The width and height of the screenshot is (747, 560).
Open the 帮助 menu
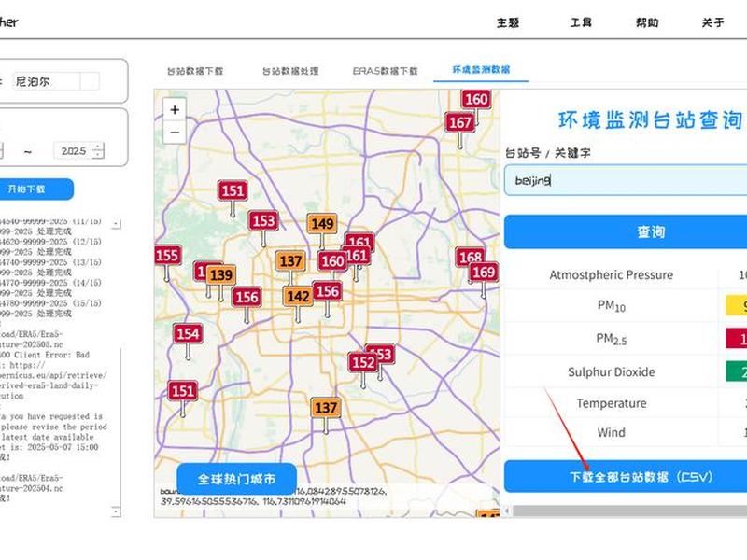647,22
